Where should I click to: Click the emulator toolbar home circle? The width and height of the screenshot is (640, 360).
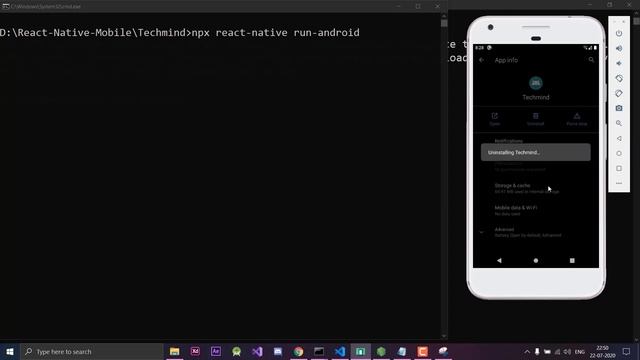[x=619, y=153]
